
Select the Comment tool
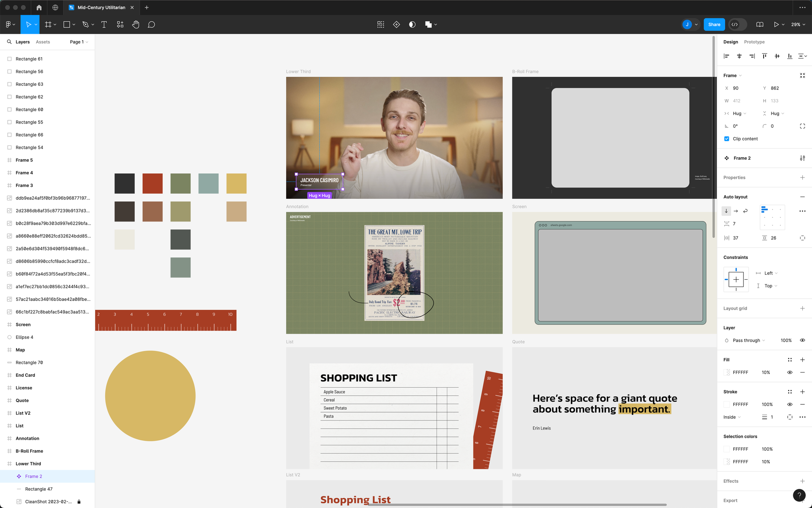click(151, 24)
